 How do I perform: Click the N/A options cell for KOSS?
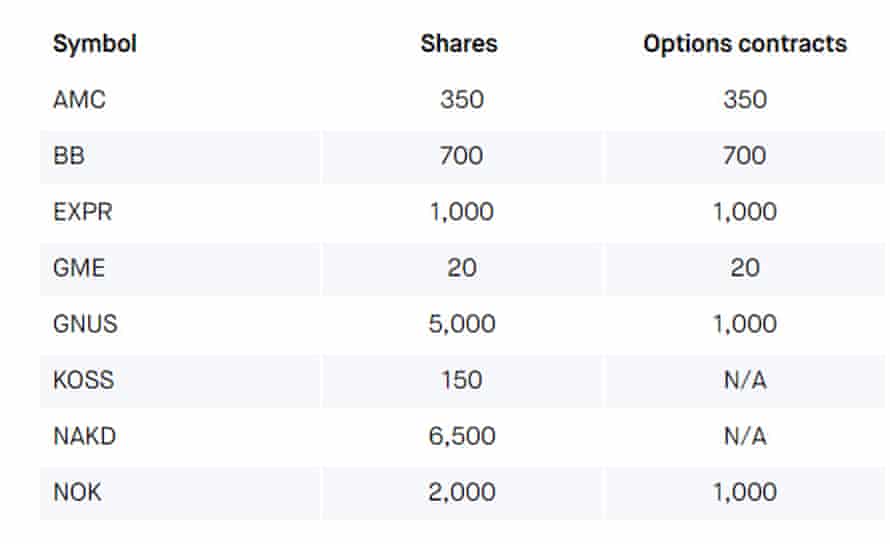pyautogui.click(x=746, y=380)
